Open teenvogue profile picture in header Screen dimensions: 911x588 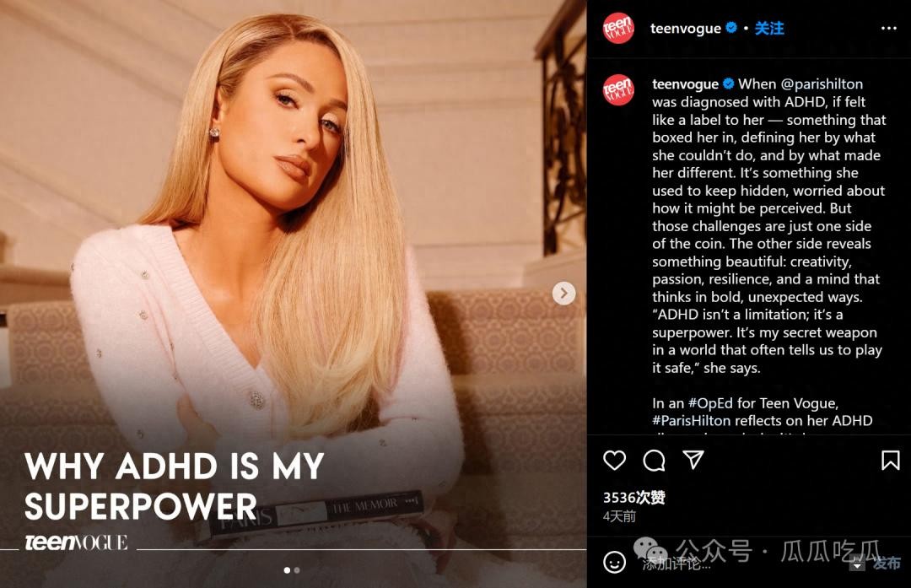point(617,28)
